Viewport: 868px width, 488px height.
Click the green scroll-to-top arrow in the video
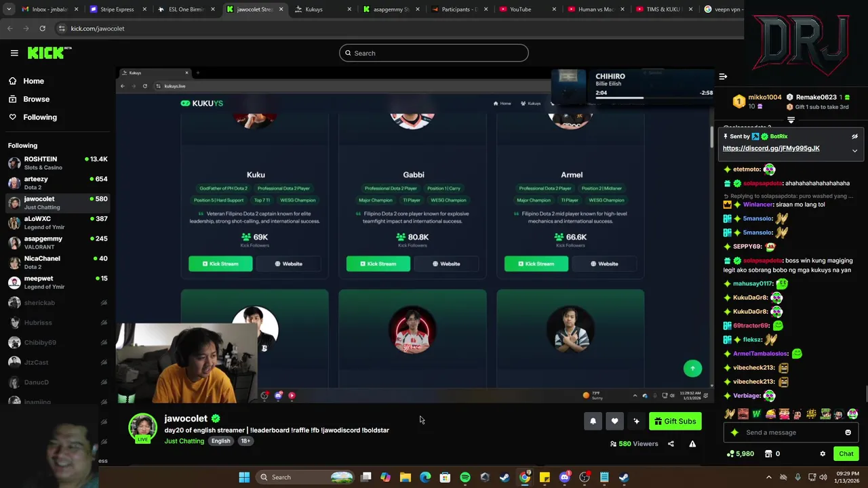[692, 368]
